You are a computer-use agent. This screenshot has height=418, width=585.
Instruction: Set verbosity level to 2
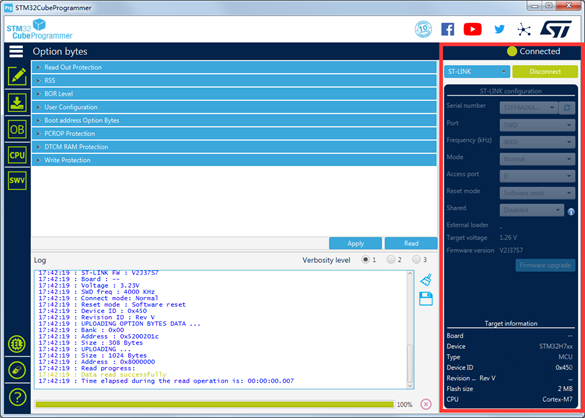(x=391, y=259)
